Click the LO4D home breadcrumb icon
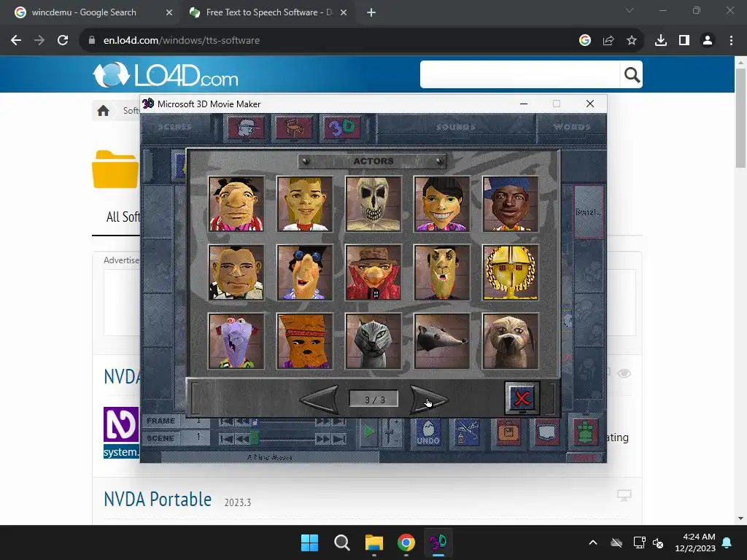This screenshot has height=560, width=747. (x=103, y=111)
